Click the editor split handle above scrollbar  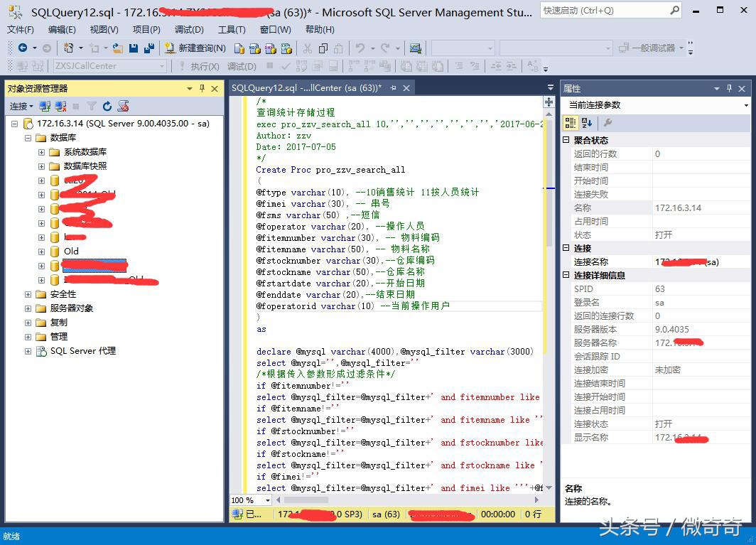[x=549, y=102]
